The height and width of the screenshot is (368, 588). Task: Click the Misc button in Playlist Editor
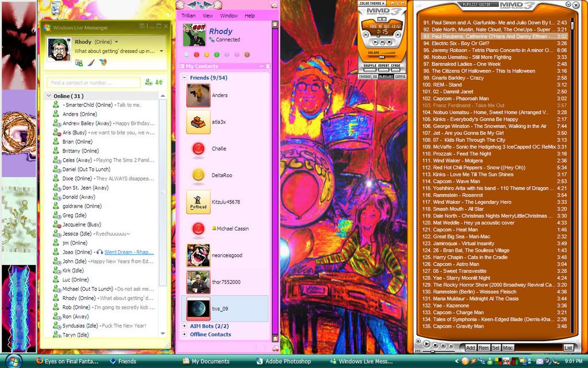508,348
